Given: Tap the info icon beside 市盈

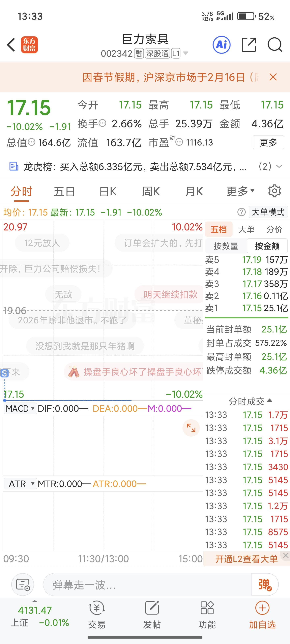Looking at the screenshot, I should point(179,142).
